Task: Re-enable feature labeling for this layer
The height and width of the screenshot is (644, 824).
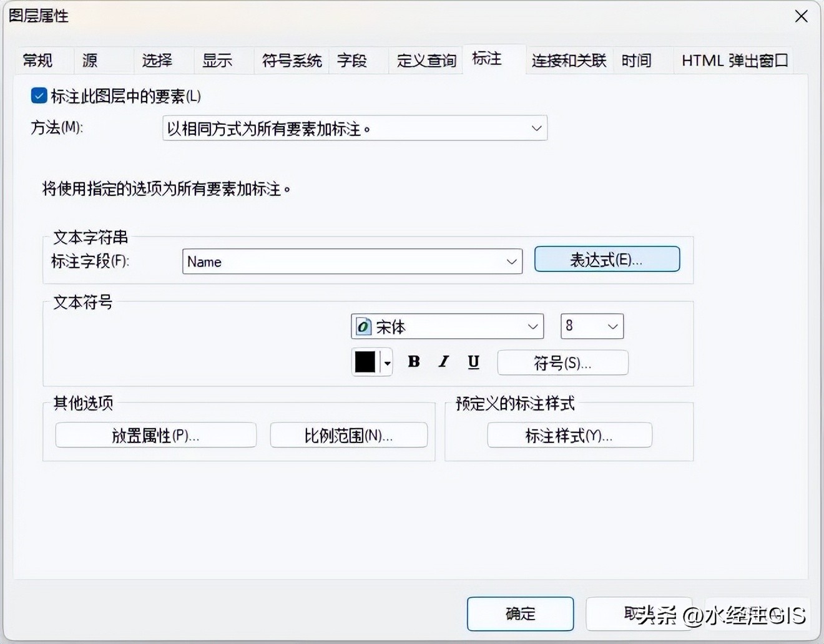Action: point(39,95)
